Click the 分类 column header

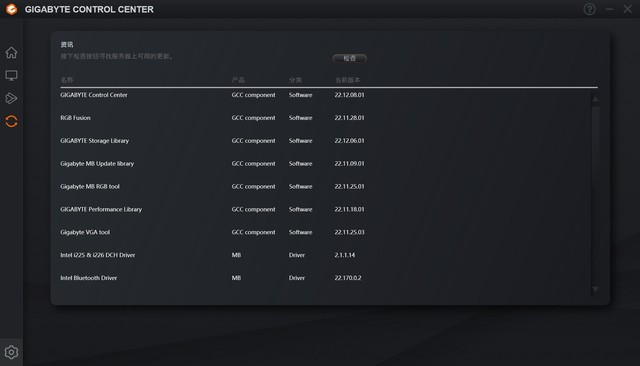pos(295,80)
